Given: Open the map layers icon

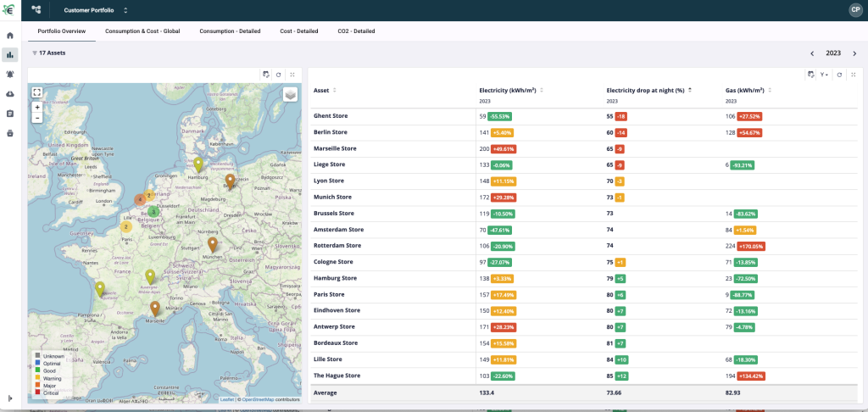Looking at the screenshot, I should click(290, 95).
